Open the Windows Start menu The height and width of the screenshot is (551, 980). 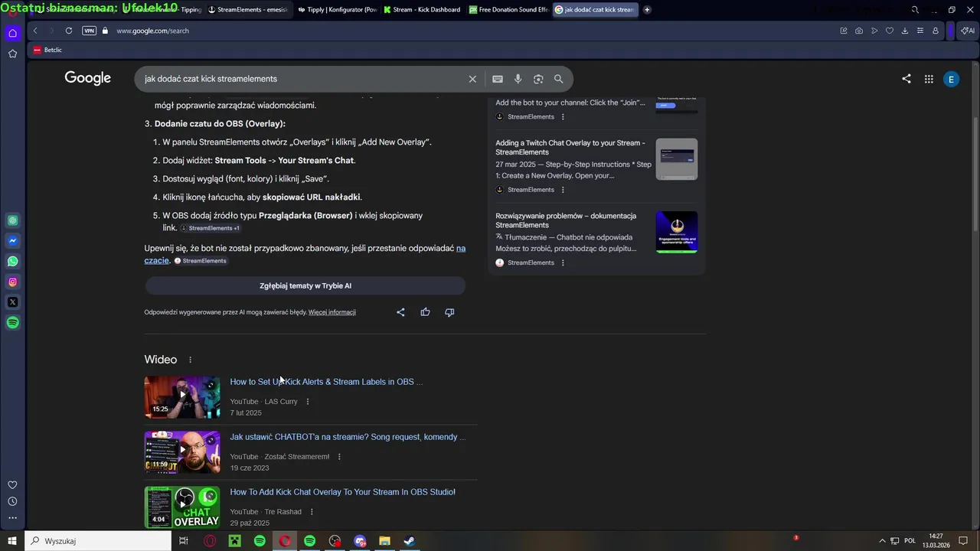pyautogui.click(x=12, y=541)
